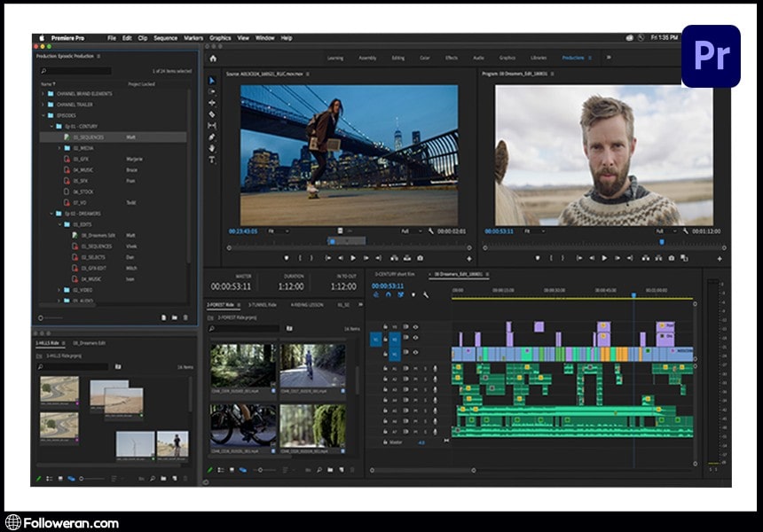
Task: Expand the CHANNEL TRAILER folder
Action: point(43,104)
